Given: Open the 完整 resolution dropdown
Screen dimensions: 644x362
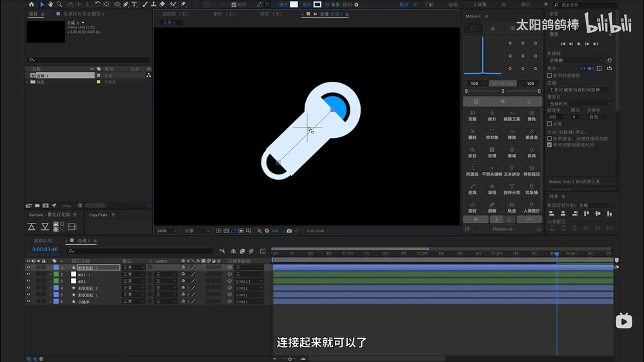Looking at the screenshot, I should point(197,231).
